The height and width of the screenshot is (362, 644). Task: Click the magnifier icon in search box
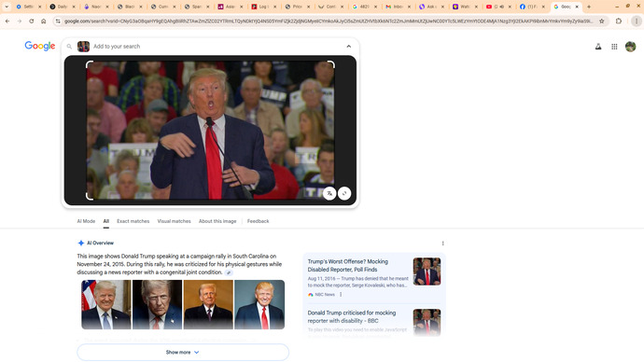click(69, 47)
